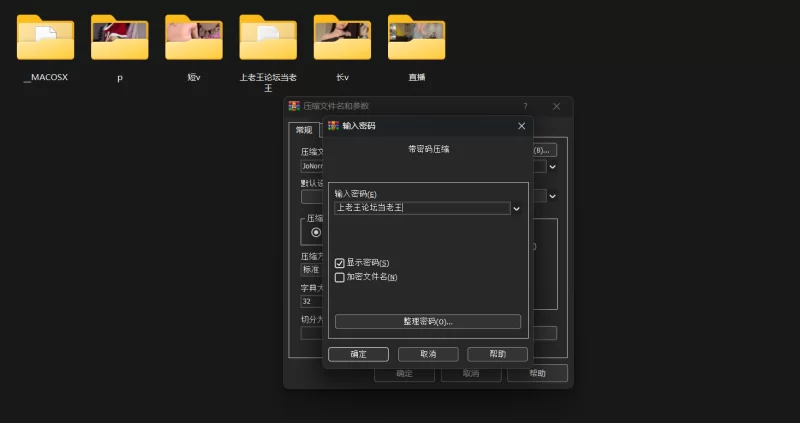Click the WinRAR icon in 压缩文件名和参数 title bar

(294, 105)
